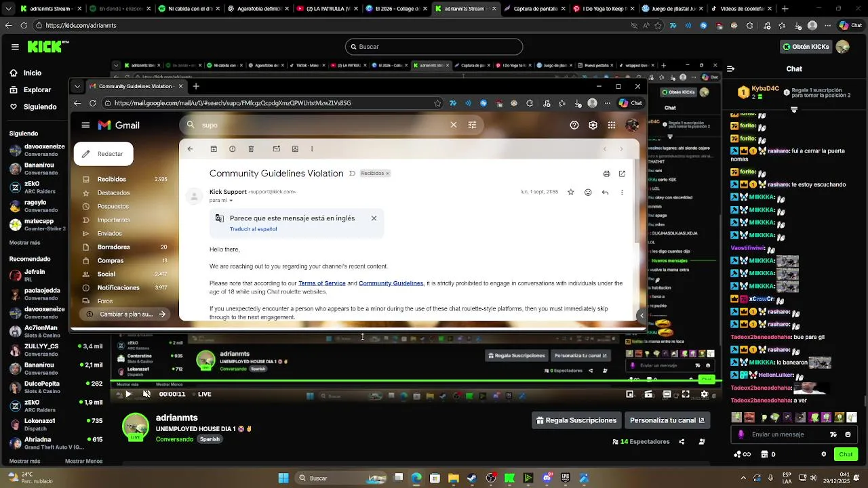Viewport: 868px width, 488px height.
Task: Click Conversando category link below title
Action: (x=174, y=439)
